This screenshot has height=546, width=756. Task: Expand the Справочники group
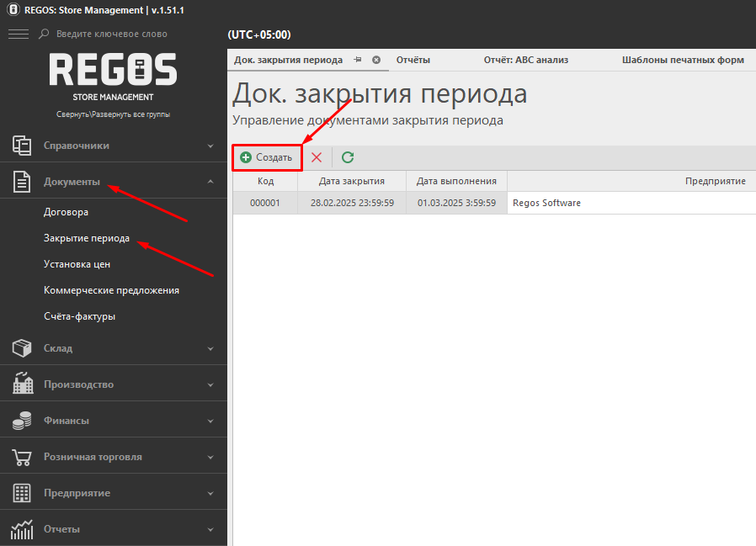tap(210, 146)
